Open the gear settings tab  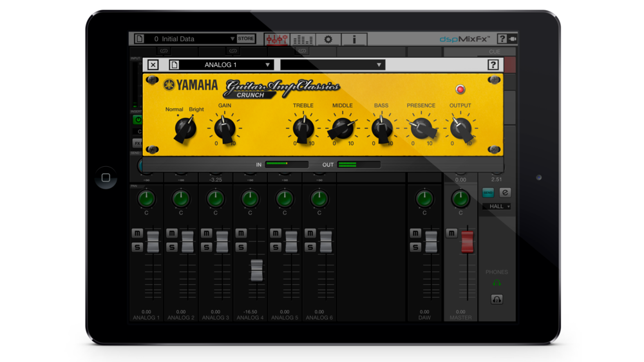pyautogui.click(x=328, y=39)
